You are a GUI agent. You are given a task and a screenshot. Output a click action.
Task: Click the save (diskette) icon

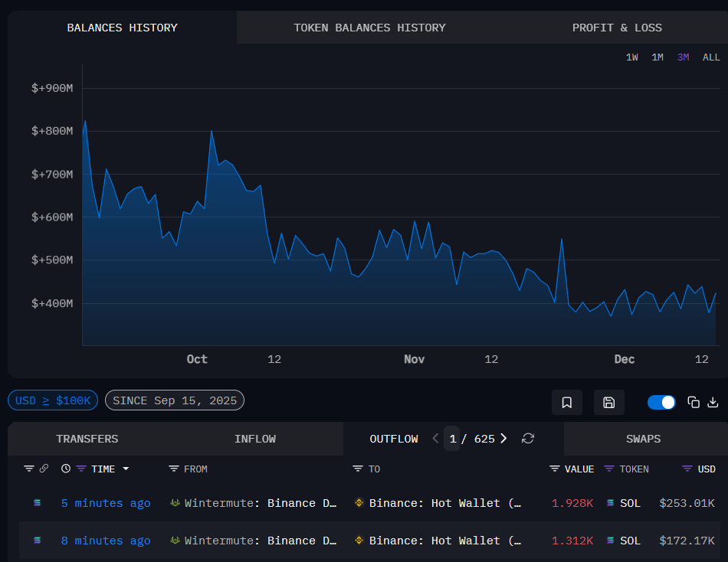(x=609, y=402)
